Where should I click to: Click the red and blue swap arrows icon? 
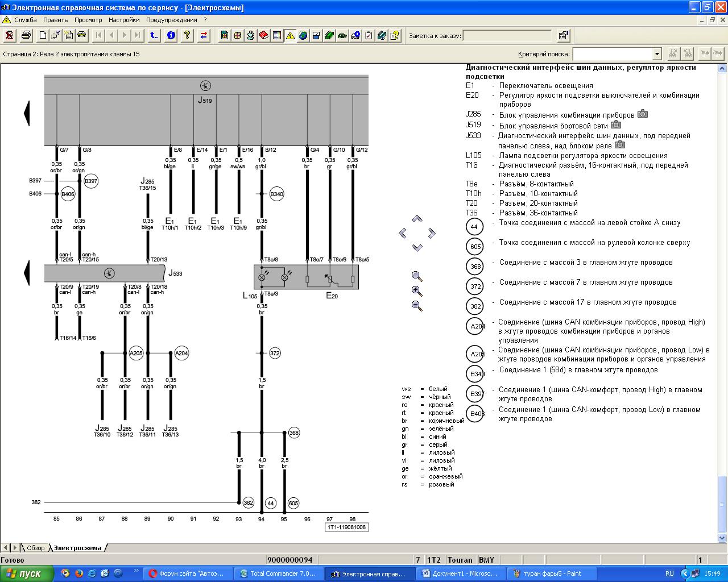[x=204, y=35]
